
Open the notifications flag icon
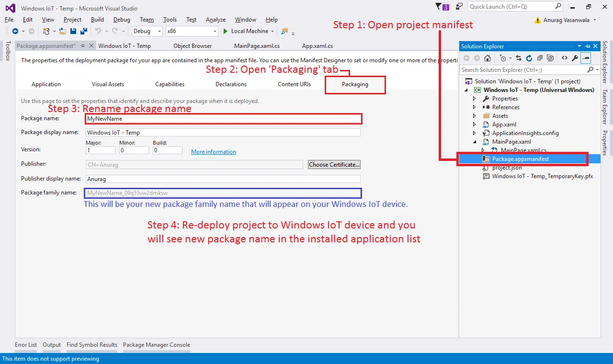(439, 7)
